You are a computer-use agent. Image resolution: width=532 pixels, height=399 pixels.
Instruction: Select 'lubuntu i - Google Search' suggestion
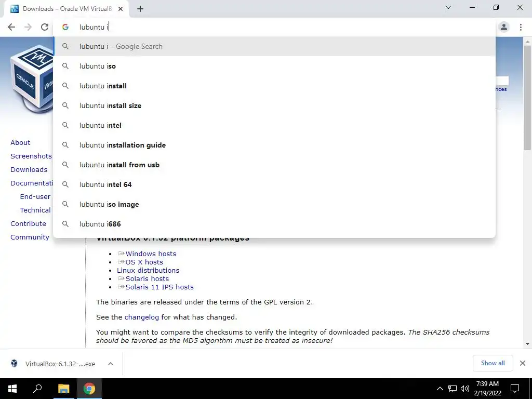pos(274,46)
